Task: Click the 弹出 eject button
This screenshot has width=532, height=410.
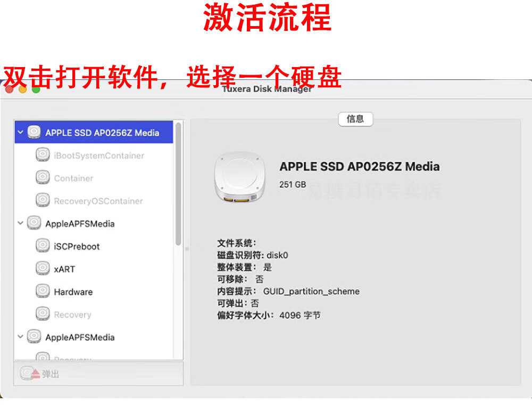Action: [x=41, y=374]
